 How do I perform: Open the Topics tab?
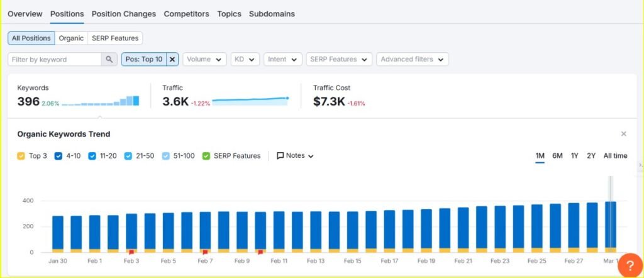pos(229,14)
